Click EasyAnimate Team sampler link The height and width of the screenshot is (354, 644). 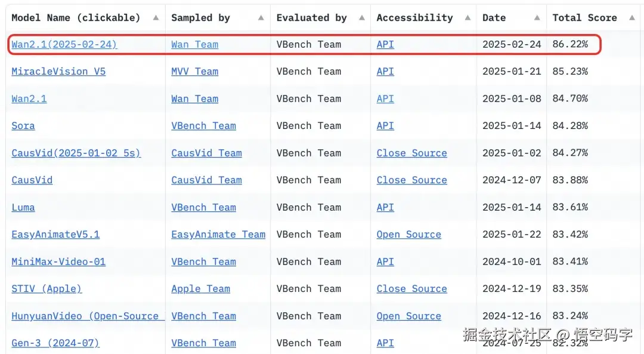[218, 235]
